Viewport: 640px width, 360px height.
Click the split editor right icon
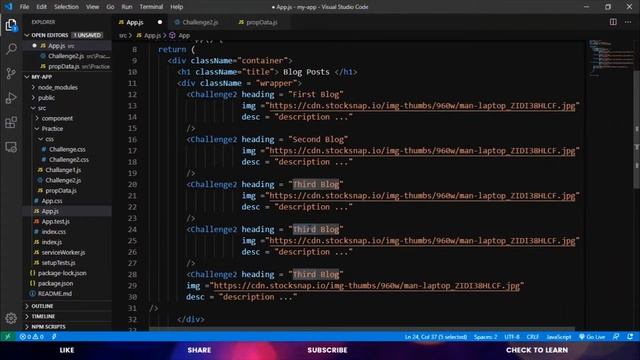tap(613, 22)
